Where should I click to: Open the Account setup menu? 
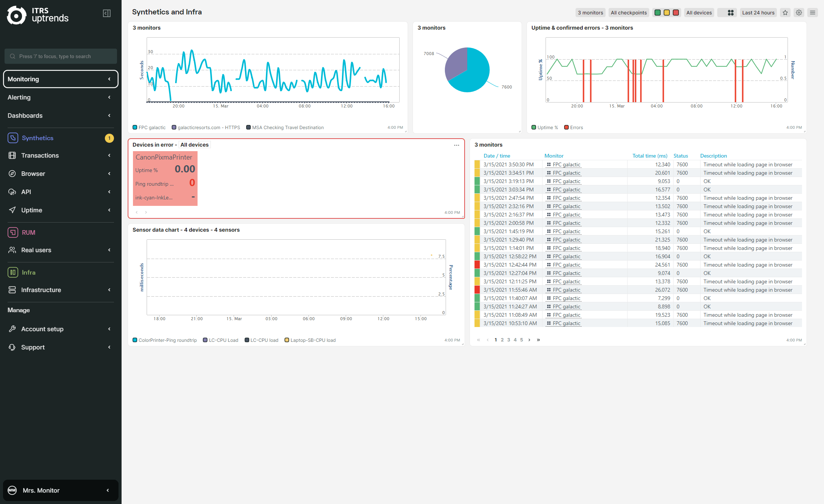tap(59, 329)
